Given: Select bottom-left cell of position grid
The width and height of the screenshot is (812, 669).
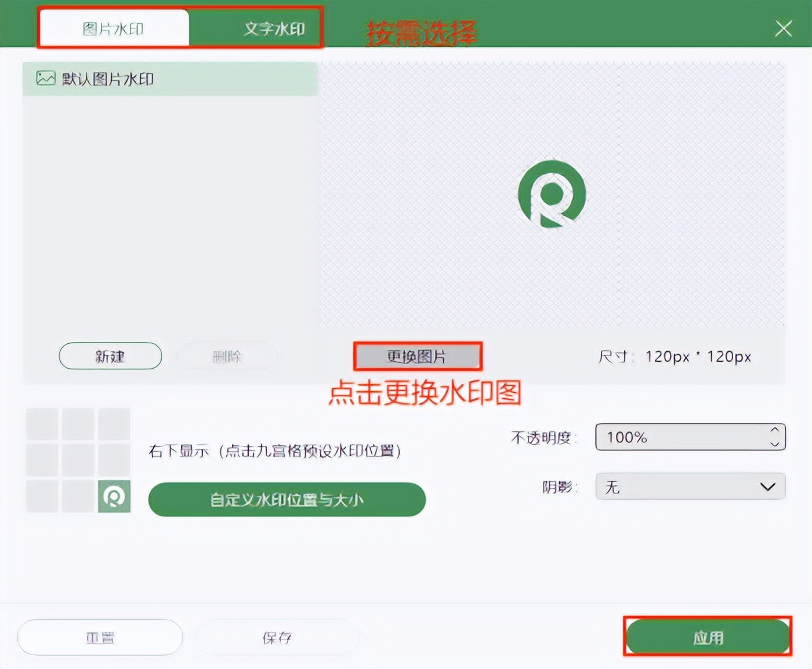Looking at the screenshot, I should (42, 496).
